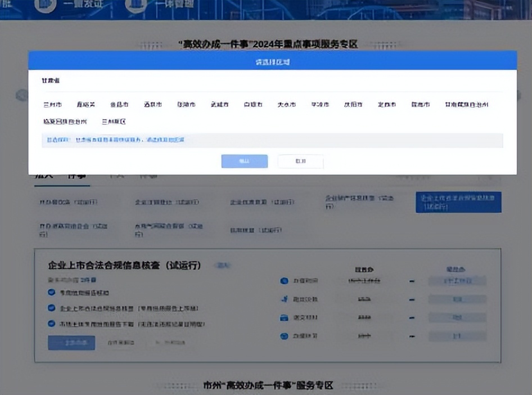This screenshot has width=532, height=395.
Task: Select 兰州新区 region option
Action: click(x=114, y=122)
